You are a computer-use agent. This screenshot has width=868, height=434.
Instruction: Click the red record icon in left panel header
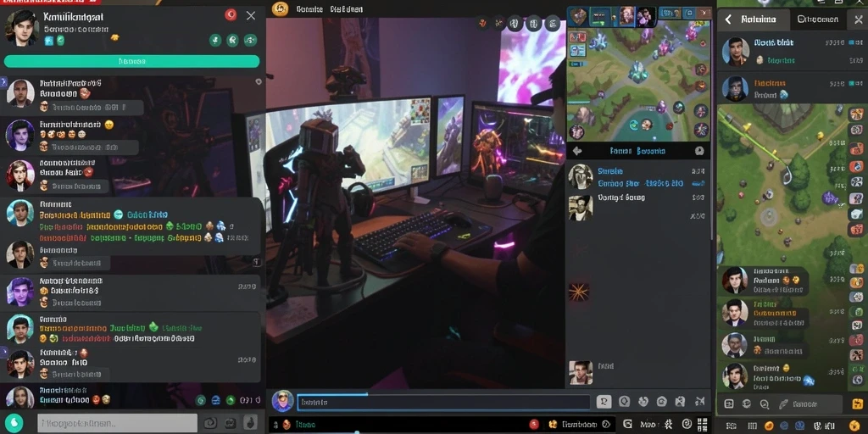tap(231, 15)
